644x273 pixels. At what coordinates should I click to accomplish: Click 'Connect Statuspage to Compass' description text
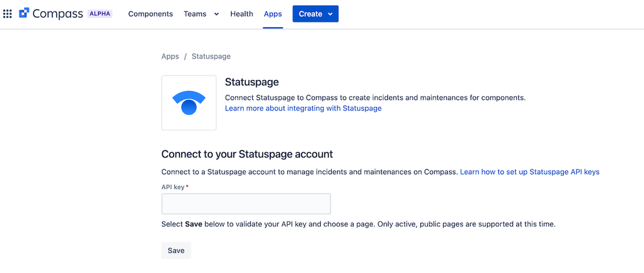376,98
